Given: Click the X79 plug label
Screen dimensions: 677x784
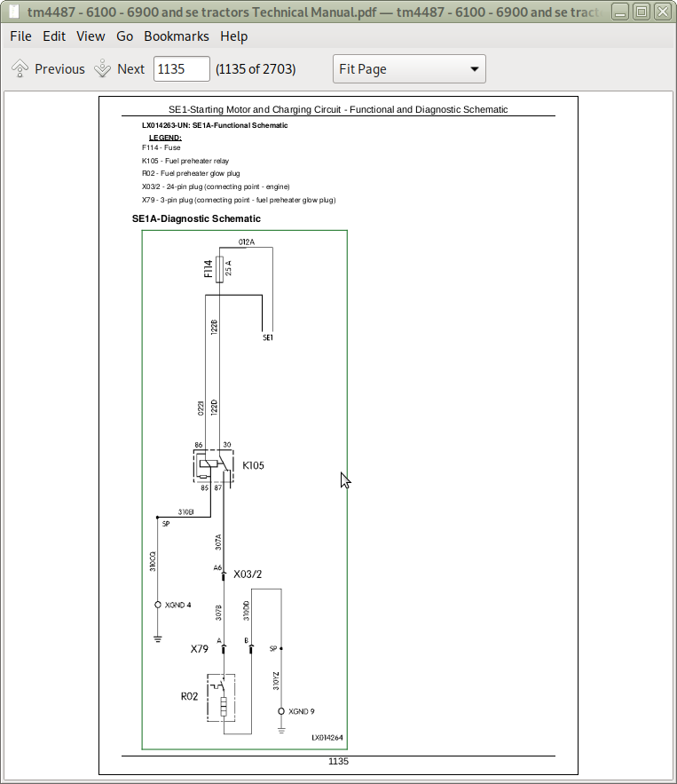Looking at the screenshot, I should [200, 649].
